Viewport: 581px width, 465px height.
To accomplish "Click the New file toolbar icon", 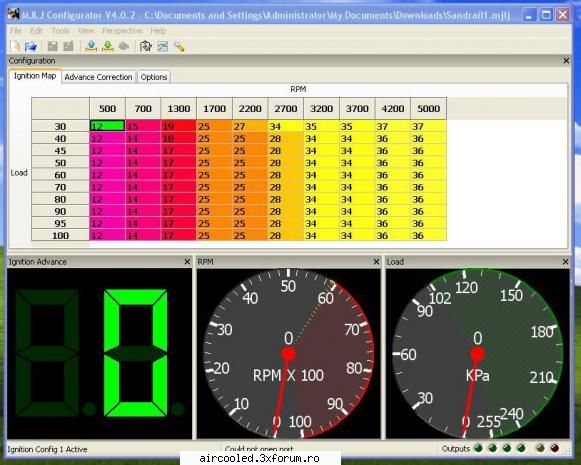I will [16, 46].
